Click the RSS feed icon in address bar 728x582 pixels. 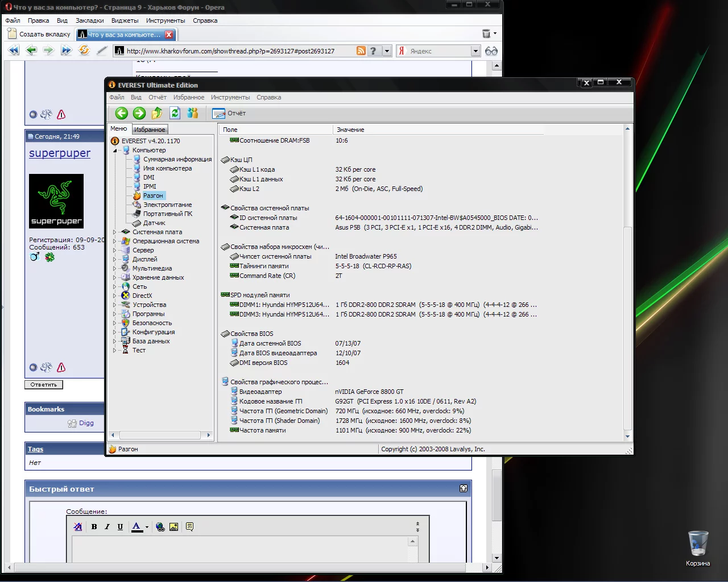tap(361, 51)
